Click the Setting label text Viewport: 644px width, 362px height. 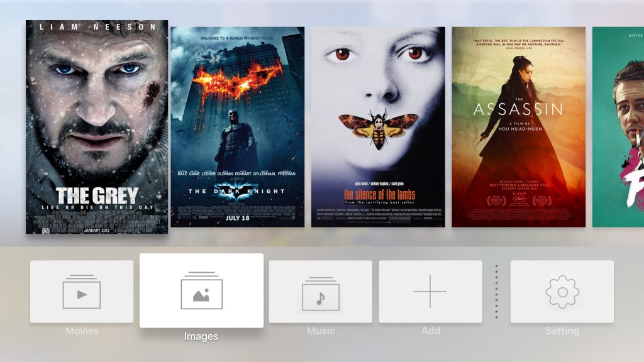pyautogui.click(x=562, y=331)
